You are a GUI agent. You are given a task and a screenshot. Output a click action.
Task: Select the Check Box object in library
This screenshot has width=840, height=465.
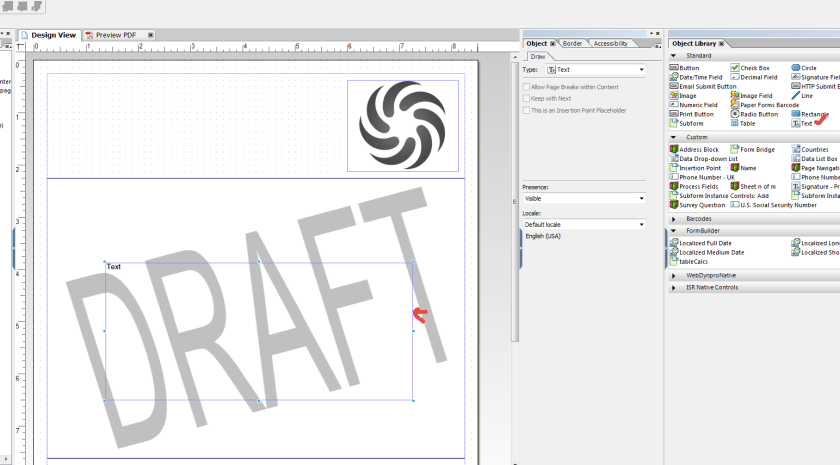coord(754,68)
